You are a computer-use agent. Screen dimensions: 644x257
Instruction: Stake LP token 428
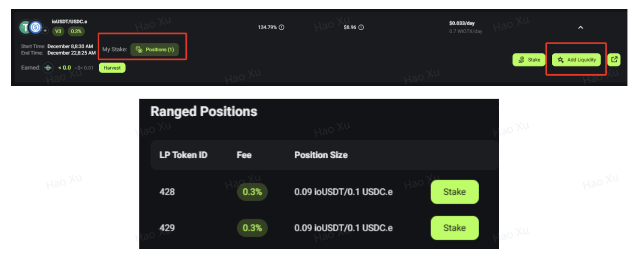point(455,192)
